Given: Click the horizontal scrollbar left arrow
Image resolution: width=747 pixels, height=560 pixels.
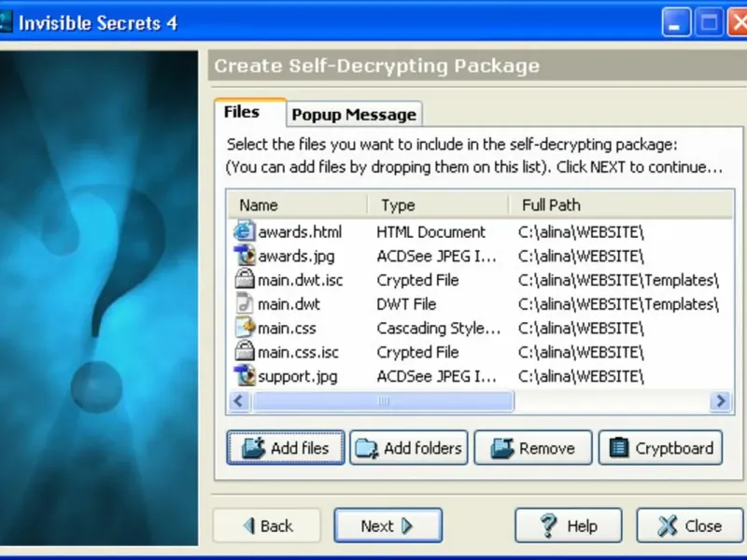Looking at the screenshot, I should pyautogui.click(x=239, y=401).
